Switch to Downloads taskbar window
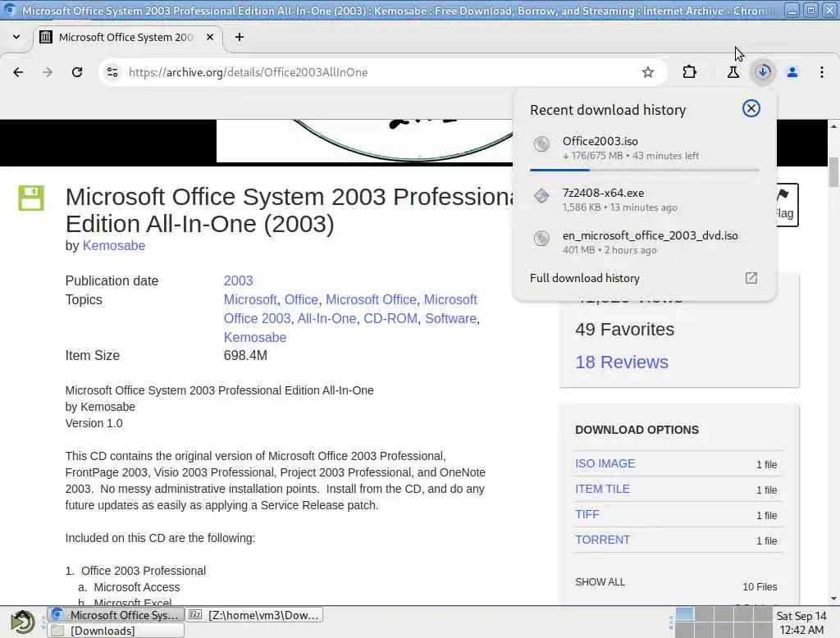This screenshot has height=638, width=840. (x=116, y=631)
